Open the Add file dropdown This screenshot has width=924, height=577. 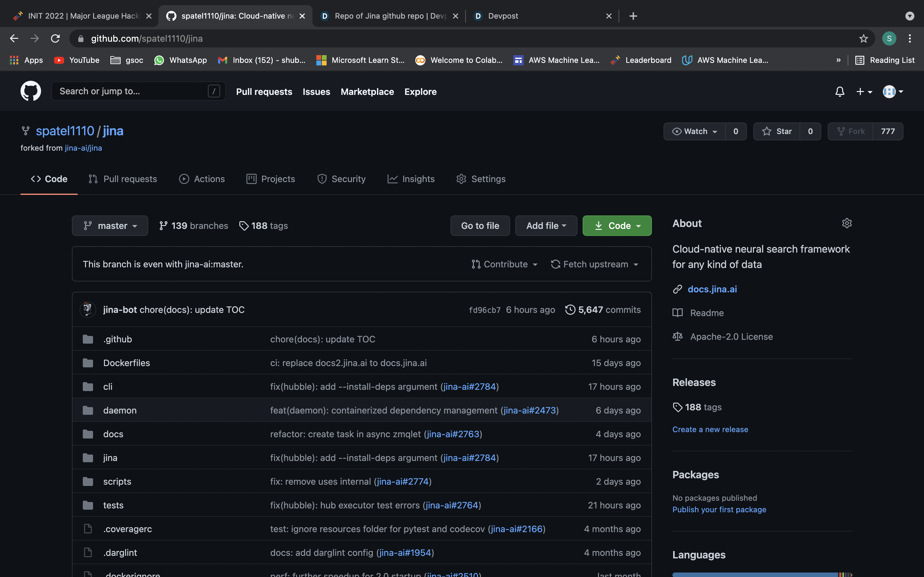[546, 226]
